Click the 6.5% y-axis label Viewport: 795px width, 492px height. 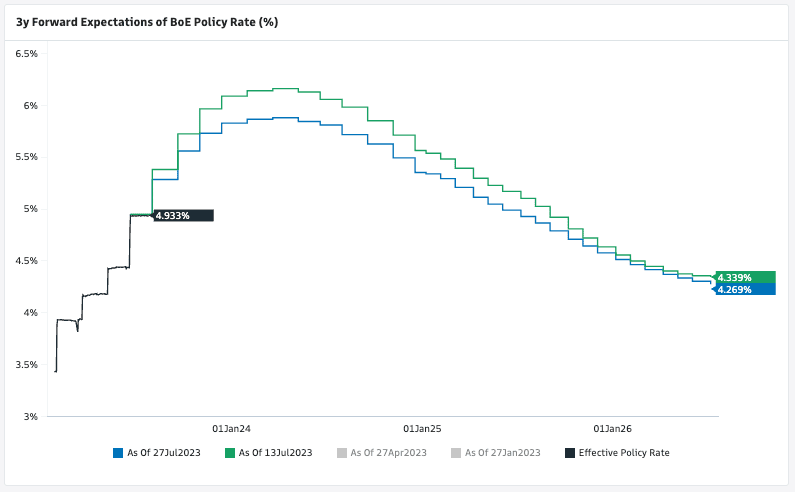(x=27, y=54)
